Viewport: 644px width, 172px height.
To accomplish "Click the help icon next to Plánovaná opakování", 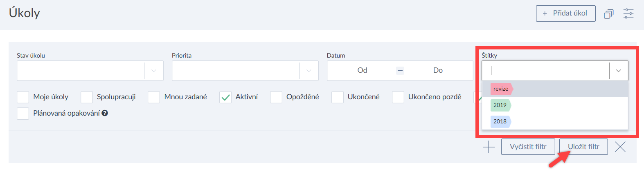I will [105, 113].
